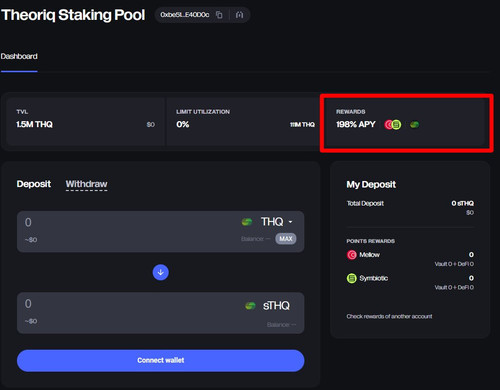The width and height of the screenshot is (500, 390).
Task: Click the Mellow points label
Action: coord(369,255)
